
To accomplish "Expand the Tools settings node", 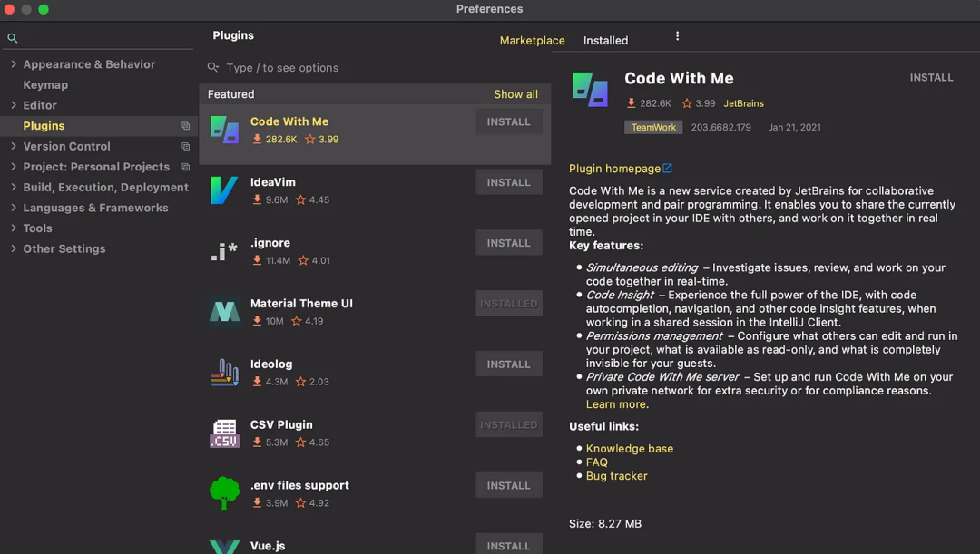I will click(x=14, y=228).
